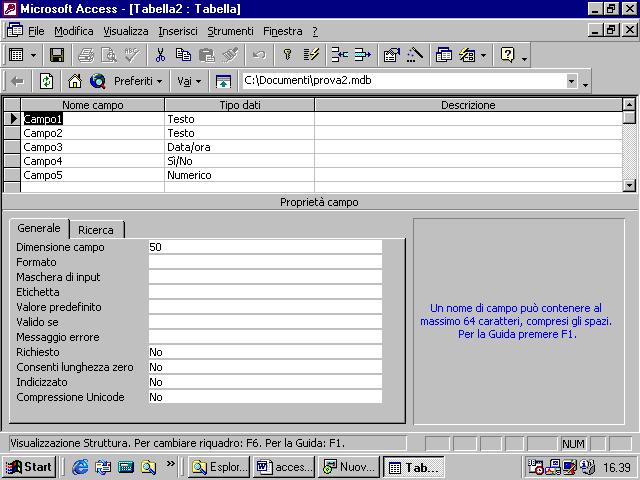Image resolution: width=640 pixels, height=480 pixels.
Task: Click the Indicizzato property value No
Action: [265, 382]
